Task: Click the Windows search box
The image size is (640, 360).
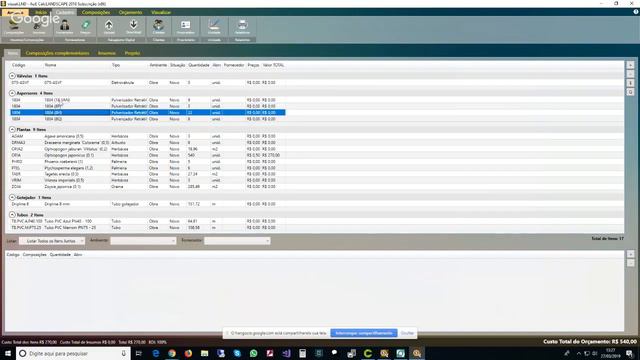Action: (73, 353)
